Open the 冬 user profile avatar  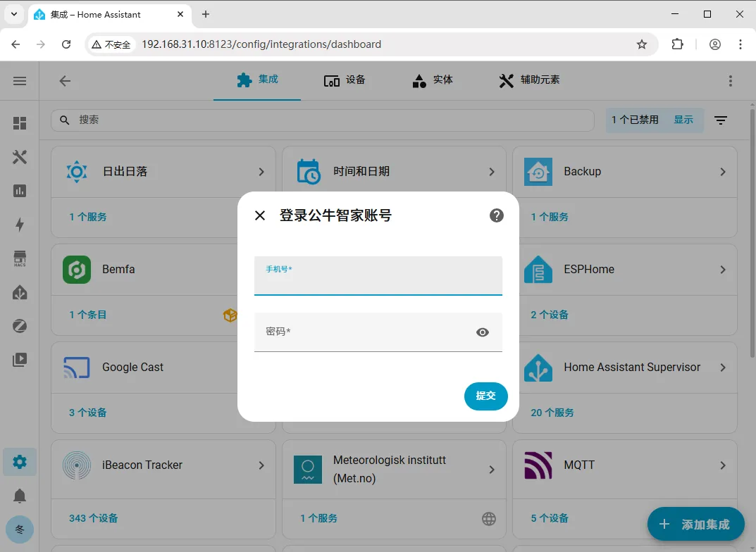click(20, 529)
